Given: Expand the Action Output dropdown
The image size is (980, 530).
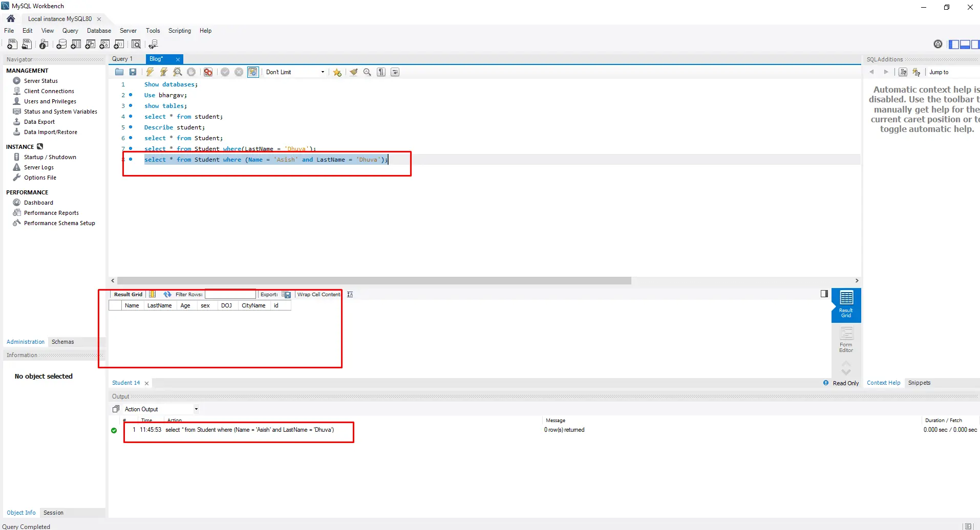Looking at the screenshot, I should [x=196, y=409].
